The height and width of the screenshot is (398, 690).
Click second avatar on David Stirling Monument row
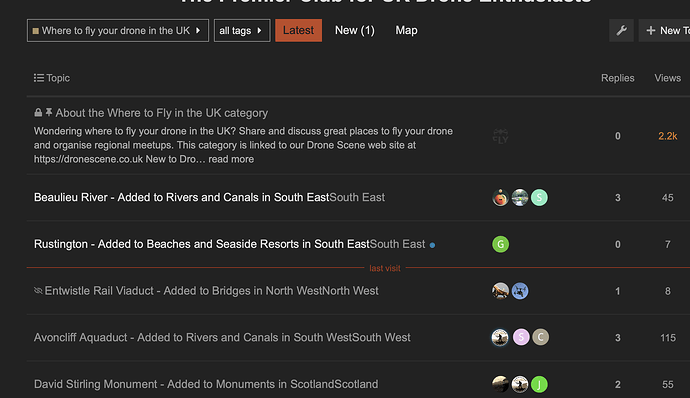520,384
